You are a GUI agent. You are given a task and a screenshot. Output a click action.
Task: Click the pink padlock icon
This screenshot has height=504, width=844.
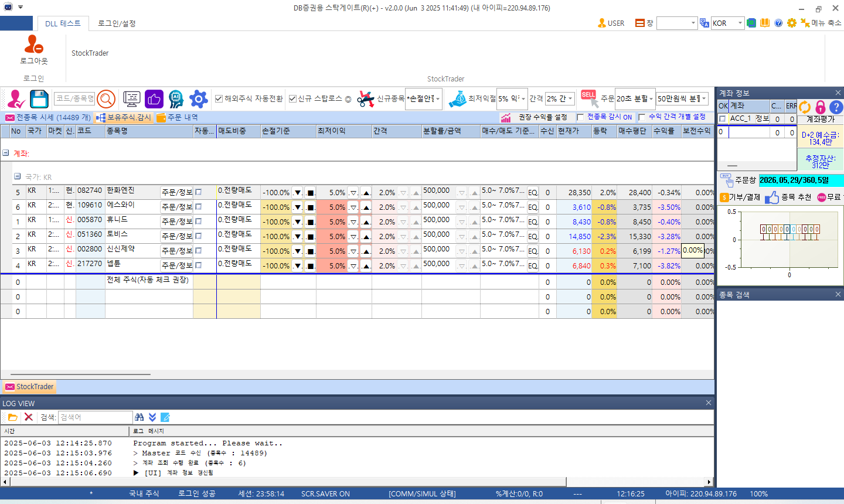(x=821, y=107)
